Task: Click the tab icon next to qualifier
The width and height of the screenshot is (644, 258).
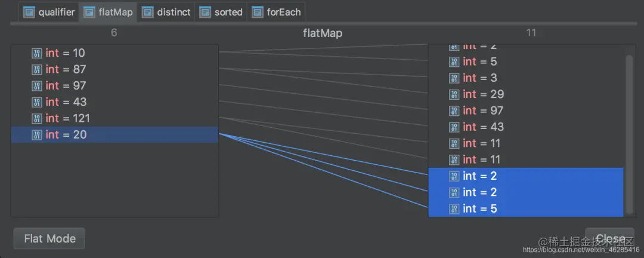Action: point(29,13)
